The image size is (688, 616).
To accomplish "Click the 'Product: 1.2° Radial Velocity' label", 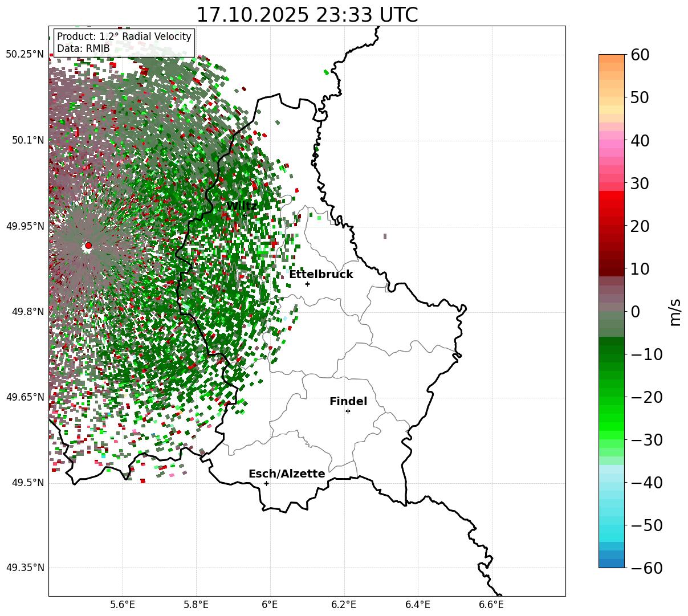I will [124, 36].
